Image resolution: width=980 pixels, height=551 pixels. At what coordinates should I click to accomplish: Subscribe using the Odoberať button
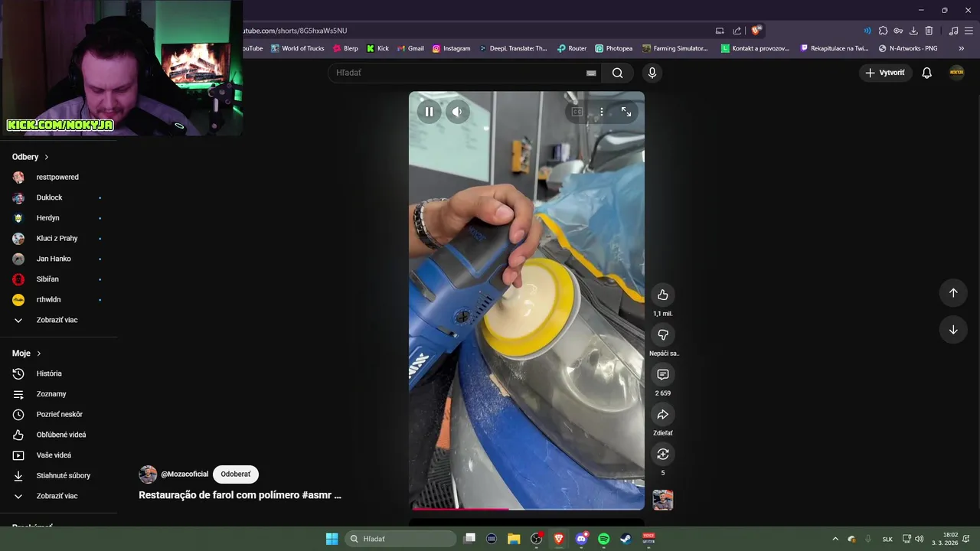[x=236, y=474]
